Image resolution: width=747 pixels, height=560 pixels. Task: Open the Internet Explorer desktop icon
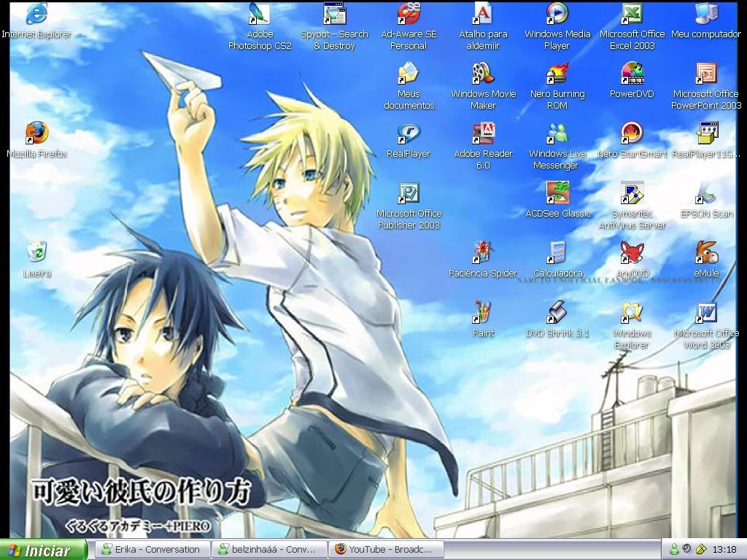[x=36, y=13]
